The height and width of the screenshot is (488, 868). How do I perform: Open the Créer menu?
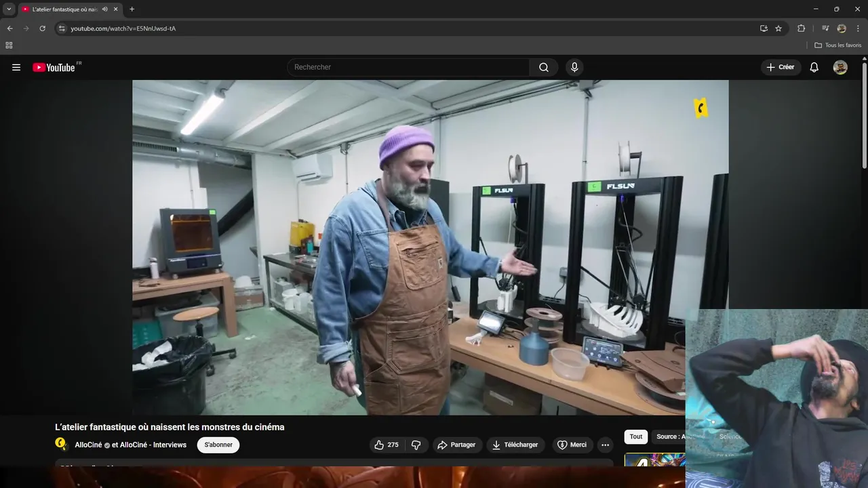[x=781, y=67]
